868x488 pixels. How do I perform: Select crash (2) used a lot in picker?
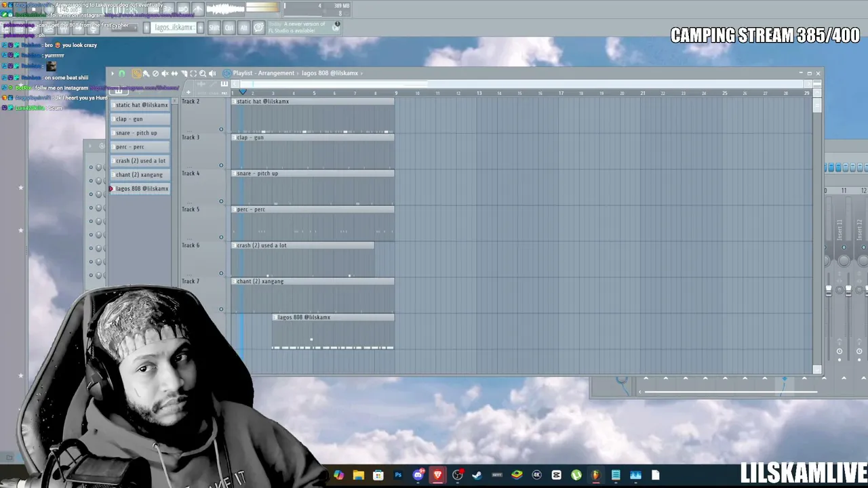click(x=141, y=161)
